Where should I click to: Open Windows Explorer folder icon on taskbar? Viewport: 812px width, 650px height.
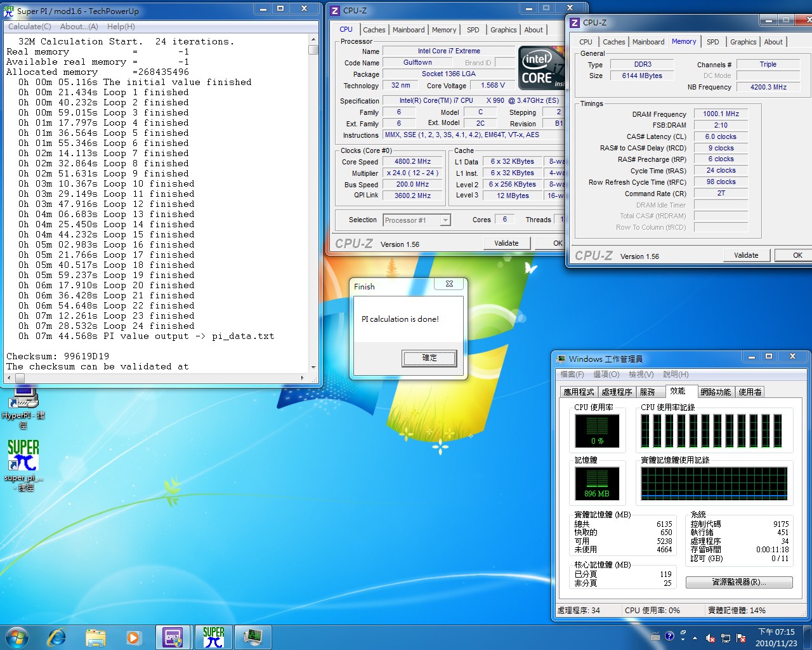coord(95,637)
